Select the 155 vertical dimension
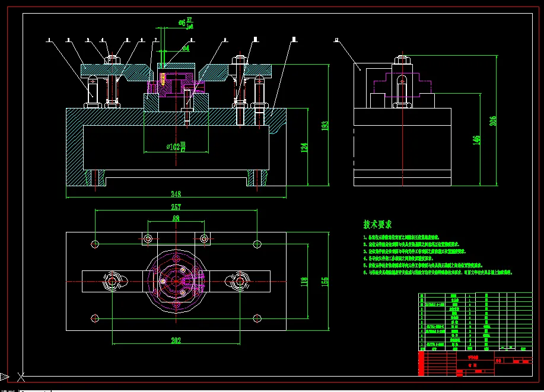This screenshot has width=544, height=392. [x=325, y=282]
